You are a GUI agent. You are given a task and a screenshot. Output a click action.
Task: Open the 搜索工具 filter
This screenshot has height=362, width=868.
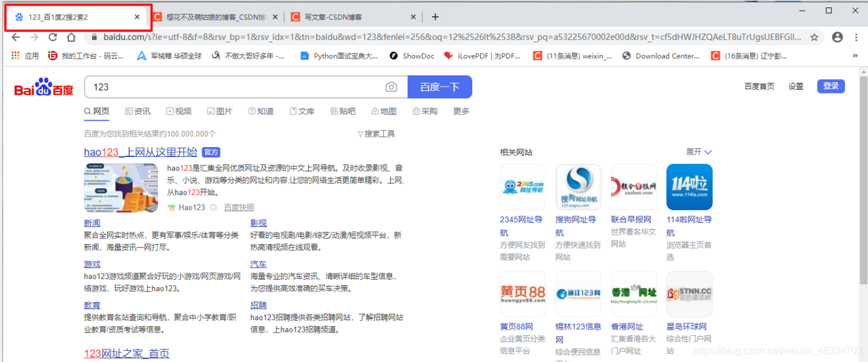(x=376, y=134)
